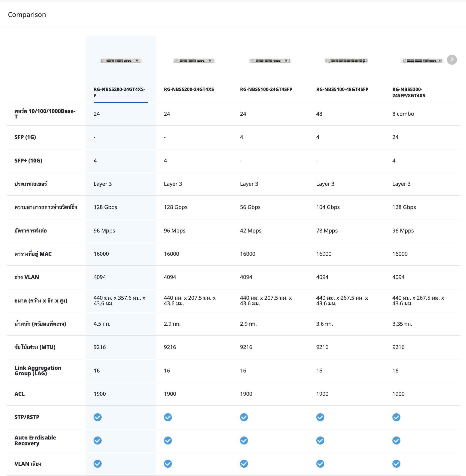Open the RG-NBS5200-24GT4XS model link
The image size is (466, 476).
pos(189,89)
